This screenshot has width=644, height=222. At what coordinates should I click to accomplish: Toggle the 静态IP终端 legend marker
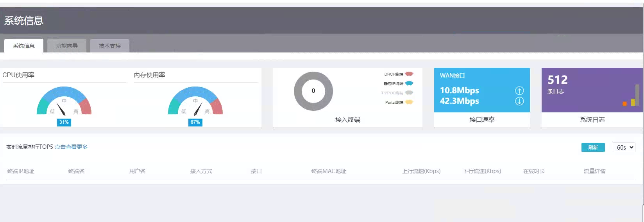(409, 83)
